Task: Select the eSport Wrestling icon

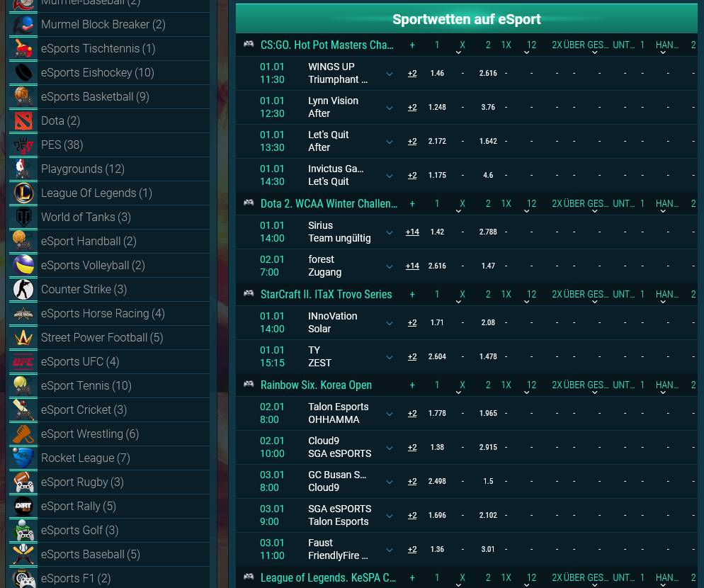Action: pos(23,434)
